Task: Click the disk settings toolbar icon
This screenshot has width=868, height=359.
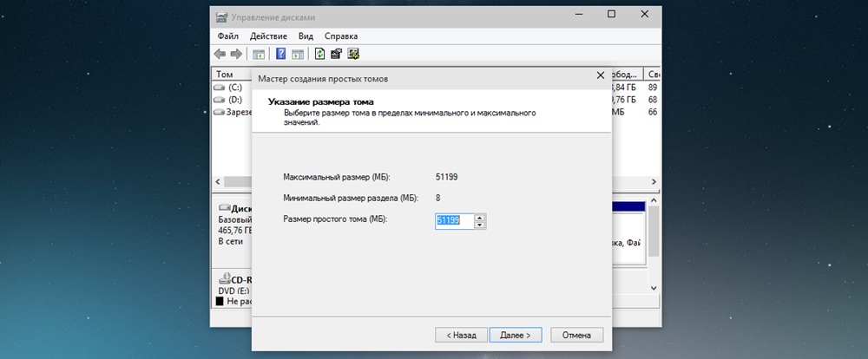Action: 353,54
